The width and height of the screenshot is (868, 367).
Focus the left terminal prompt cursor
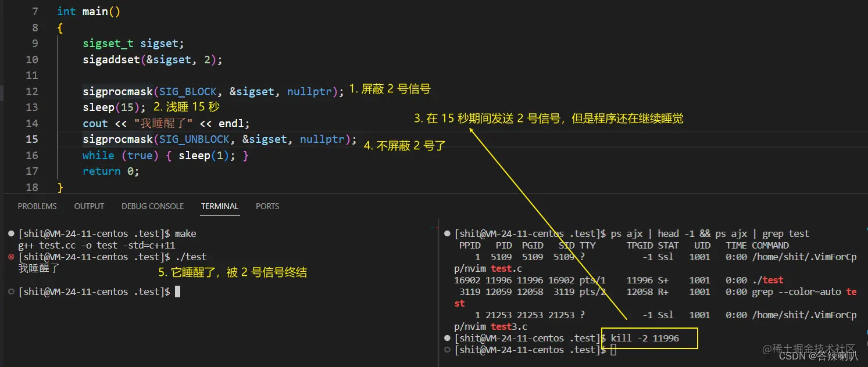177,292
